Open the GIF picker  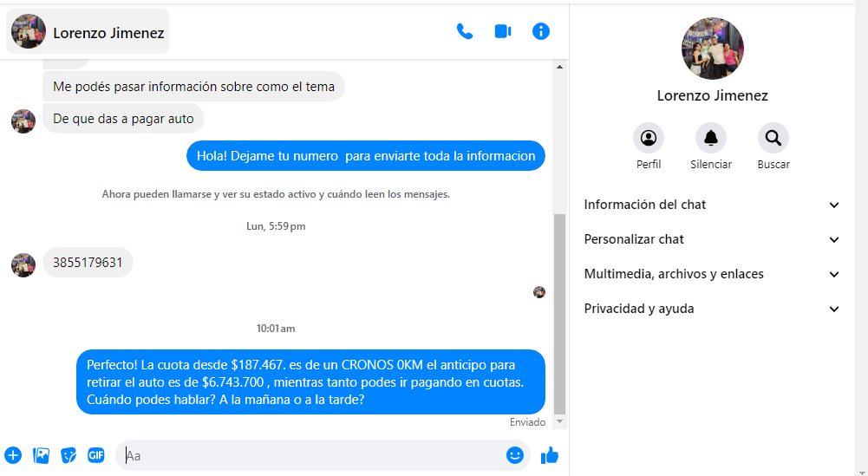(x=96, y=455)
